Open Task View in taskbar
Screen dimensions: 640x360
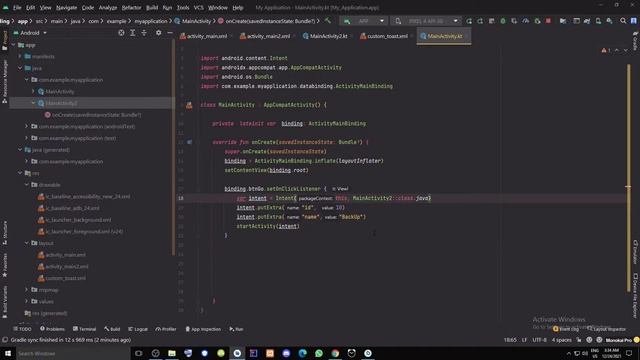[139, 353]
